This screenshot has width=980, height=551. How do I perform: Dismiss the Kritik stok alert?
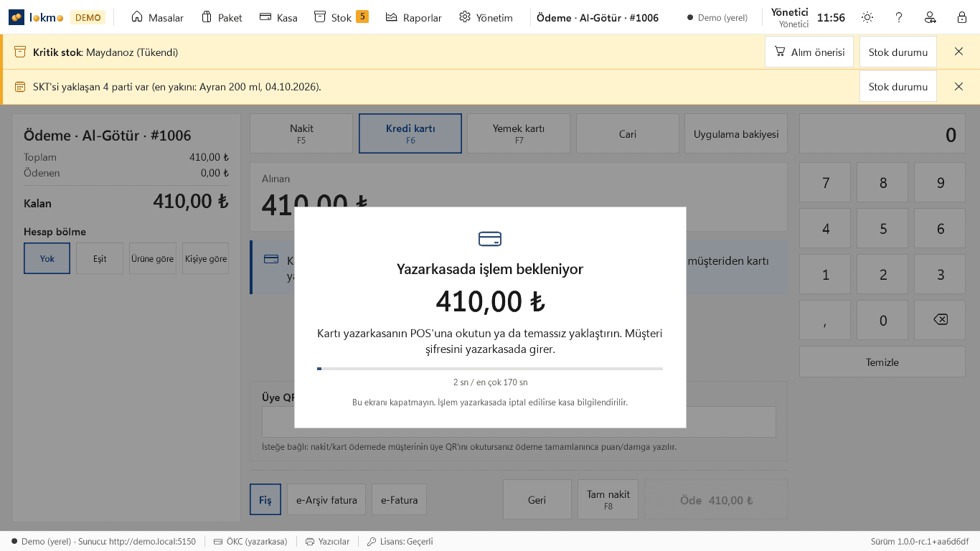click(x=958, y=52)
